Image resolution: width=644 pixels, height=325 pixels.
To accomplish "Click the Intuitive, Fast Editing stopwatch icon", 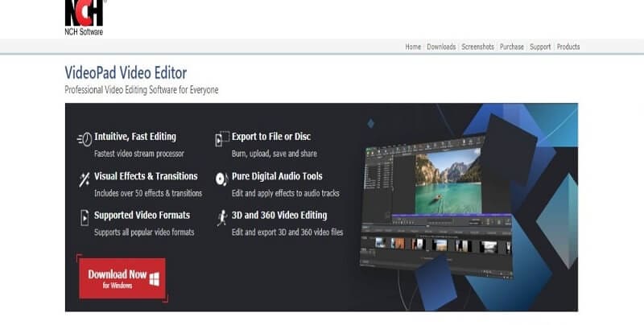I will coord(85,139).
